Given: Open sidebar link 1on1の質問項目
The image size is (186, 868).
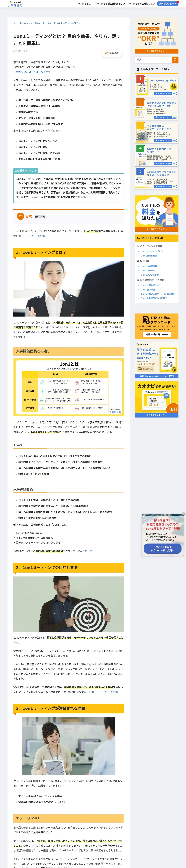Looking at the screenshot, I should coord(149,266).
